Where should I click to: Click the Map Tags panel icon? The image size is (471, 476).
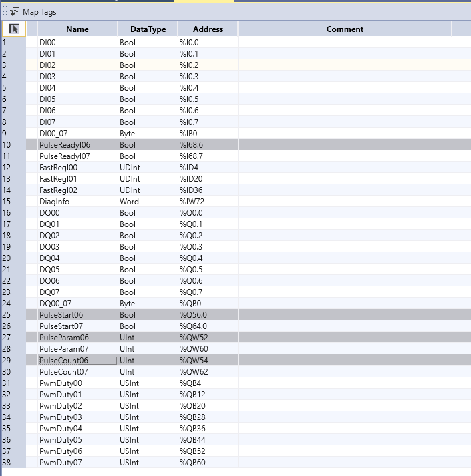tap(15, 11)
